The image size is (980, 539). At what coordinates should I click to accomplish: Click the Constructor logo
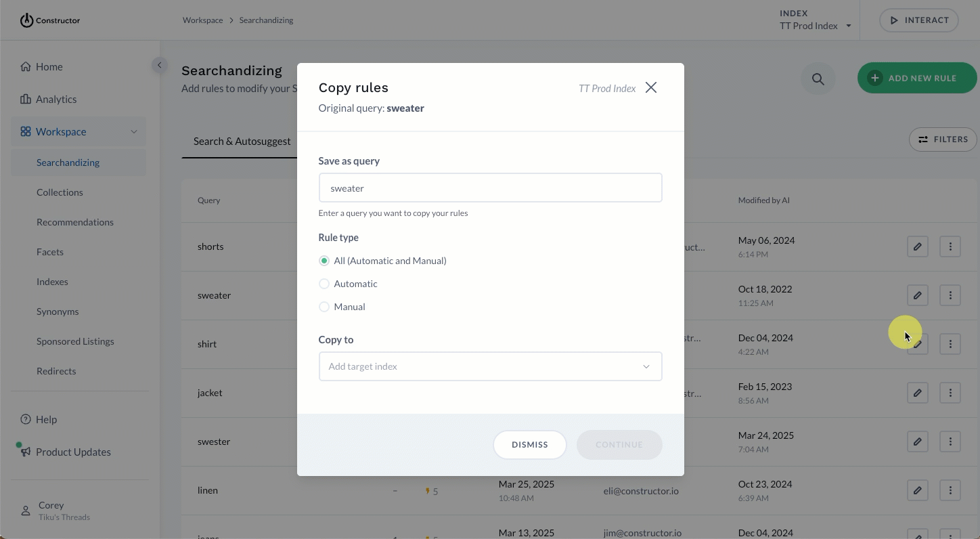[50, 20]
